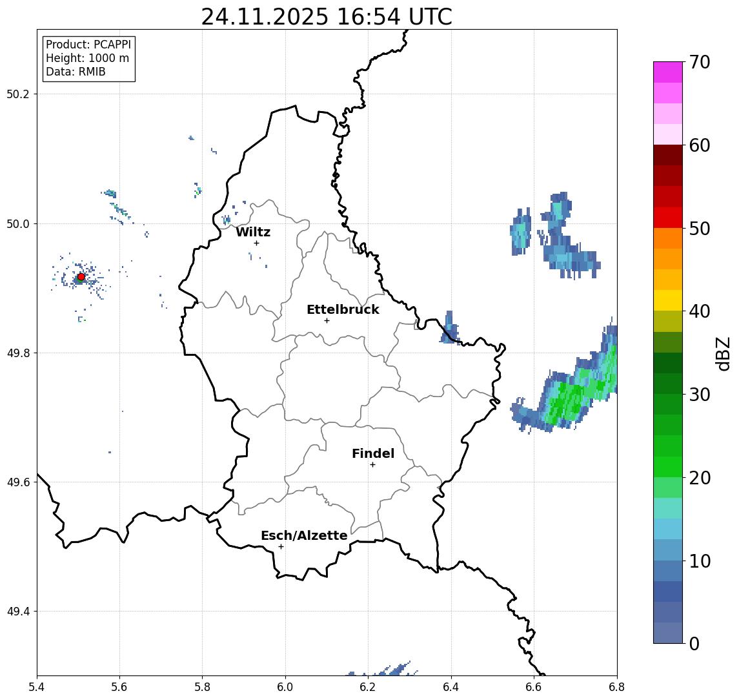Screen dimensions: 739x700
Task: Click the 49.8 latitude axis label
Action: coord(18,353)
